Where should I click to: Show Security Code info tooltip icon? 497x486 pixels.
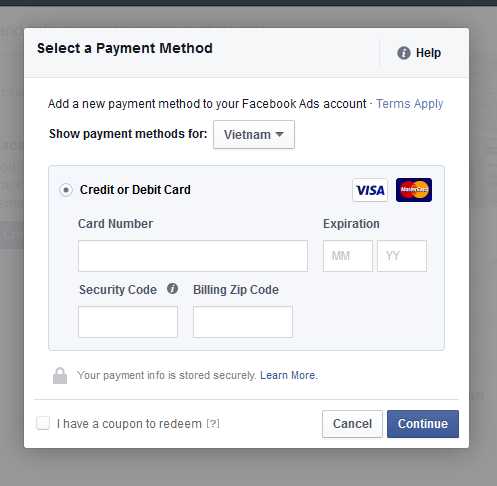pos(172,289)
